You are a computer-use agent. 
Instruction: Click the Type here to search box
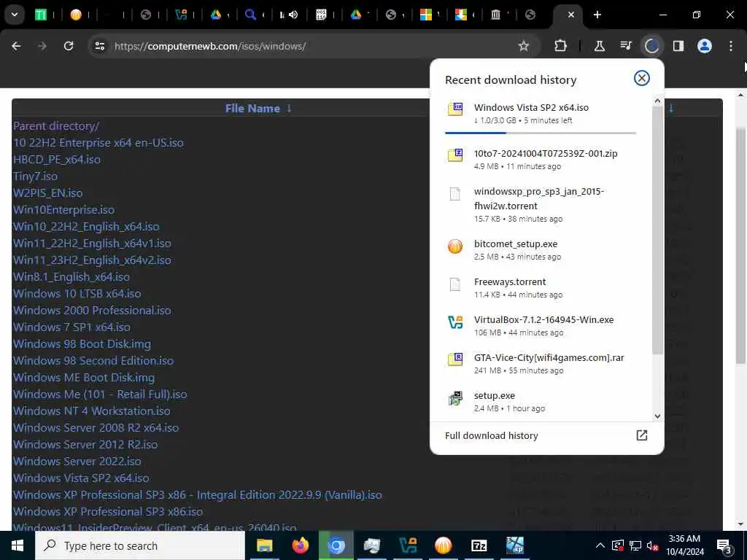pos(140,545)
